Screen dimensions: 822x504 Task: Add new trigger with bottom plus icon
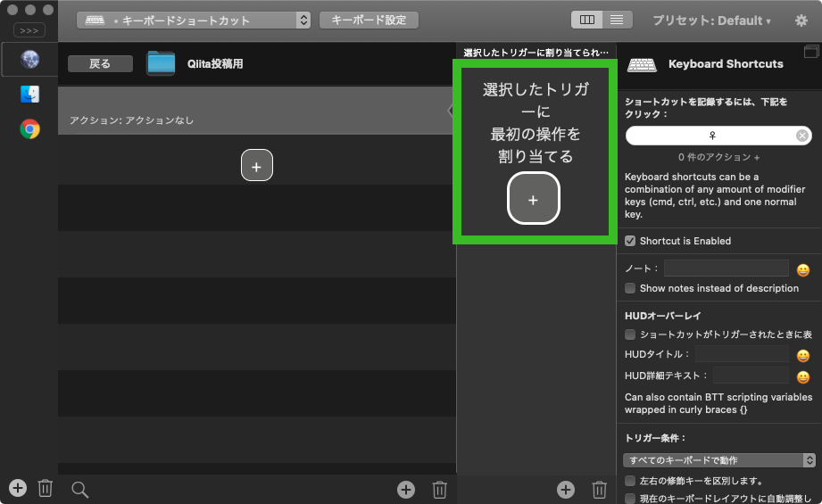[x=406, y=490]
